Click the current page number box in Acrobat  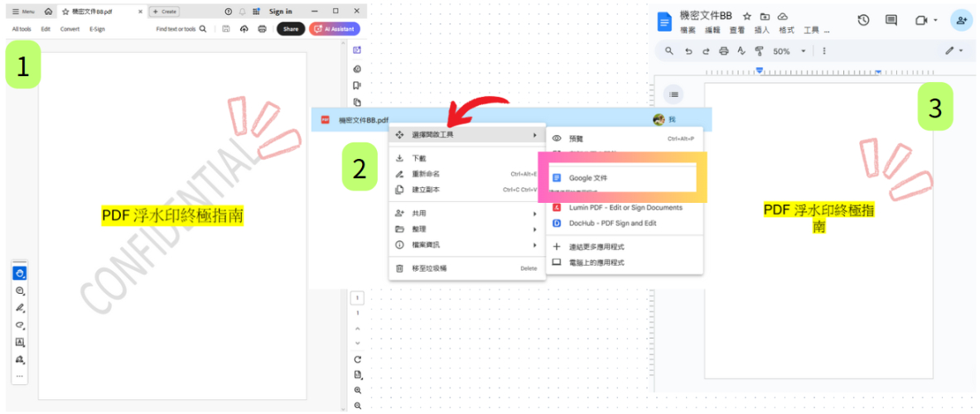coord(358,298)
